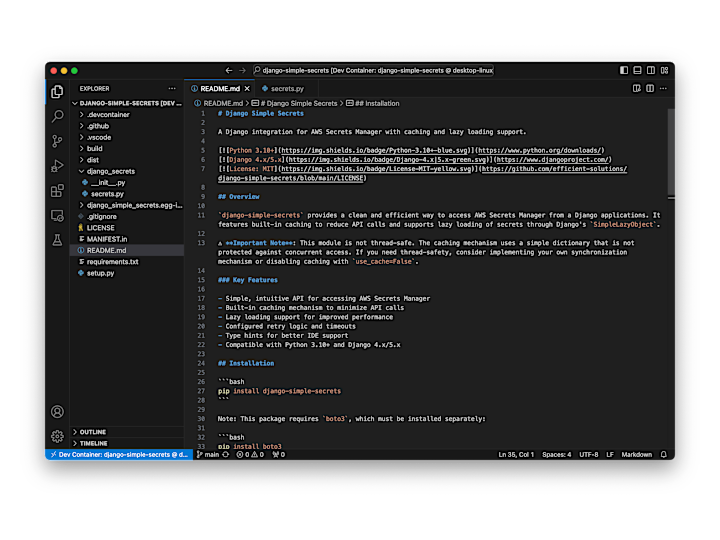Open setup.py file
The image size is (720, 540).
pos(127,273)
